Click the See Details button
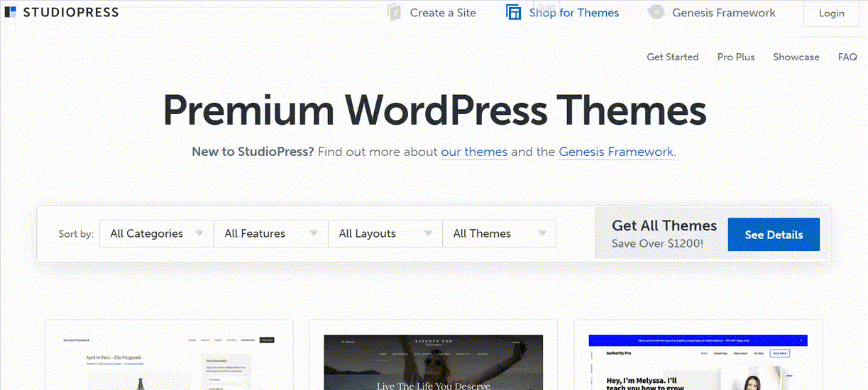 pyautogui.click(x=774, y=235)
